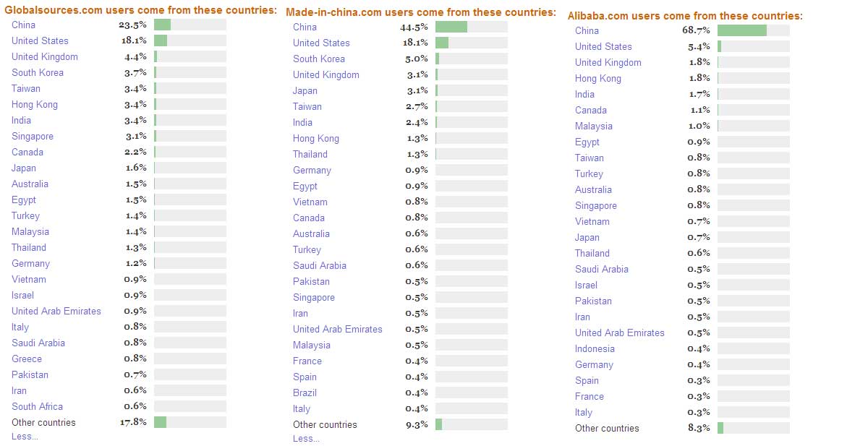The height and width of the screenshot is (446, 868).
Task: Open Hong Kong link under Alibaba.com
Action: point(597,78)
